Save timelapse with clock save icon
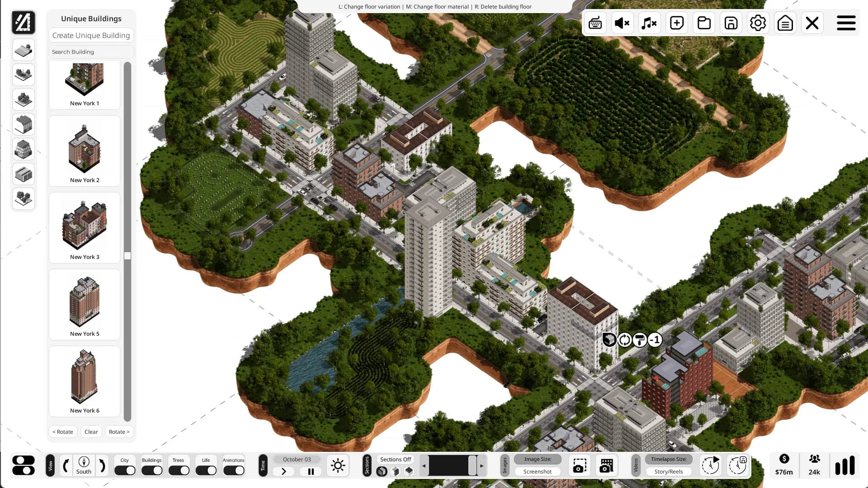868x488 pixels. click(x=737, y=465)
